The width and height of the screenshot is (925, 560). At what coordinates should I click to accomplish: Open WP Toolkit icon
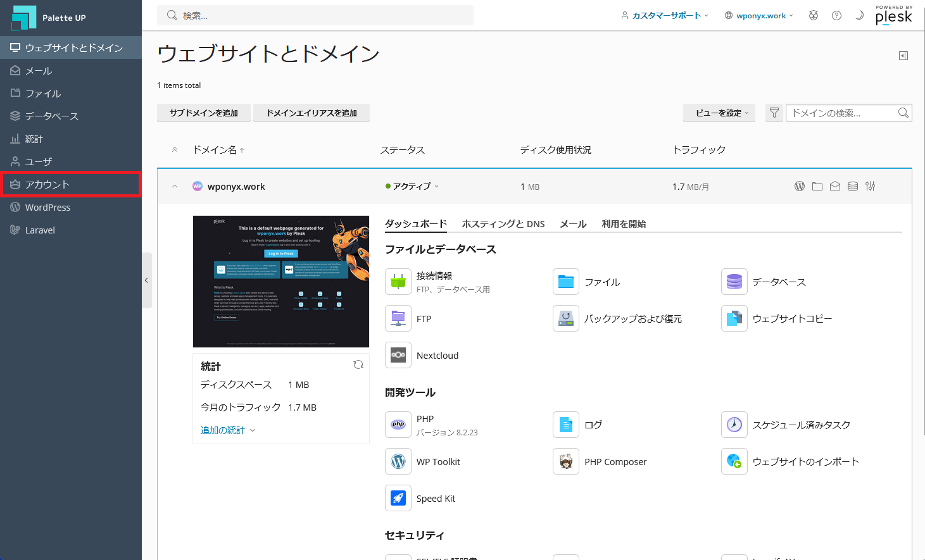[x=398, y=461]
